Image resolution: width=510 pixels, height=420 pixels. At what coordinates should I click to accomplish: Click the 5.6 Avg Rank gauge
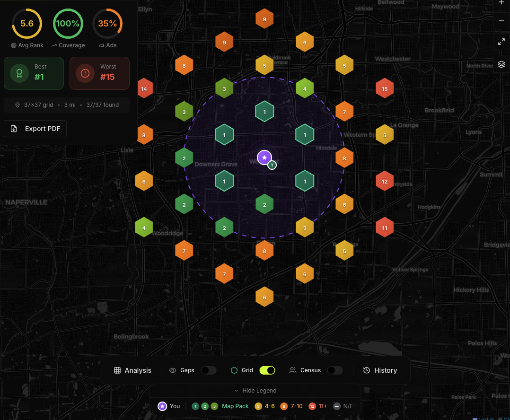click(27, 24)
